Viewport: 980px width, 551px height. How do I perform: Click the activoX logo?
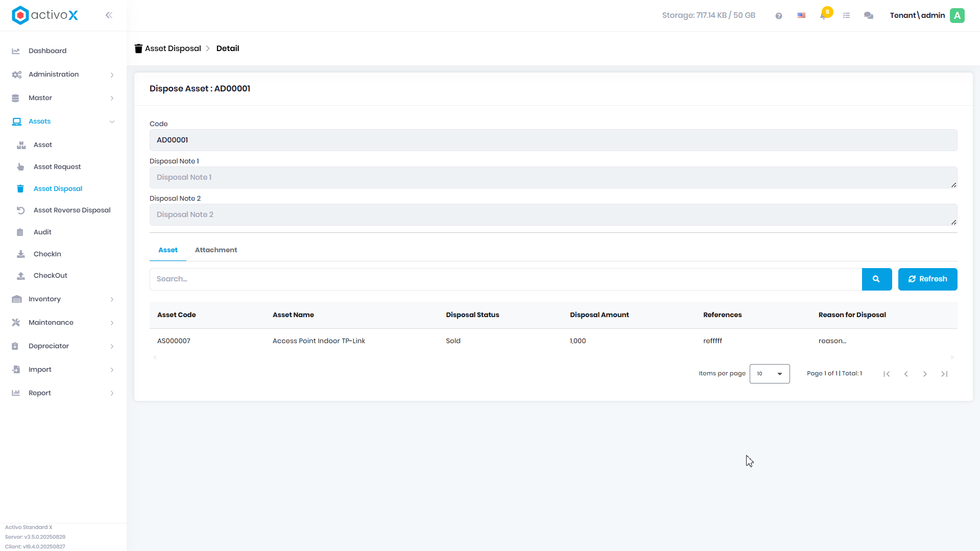coord(45,15)
